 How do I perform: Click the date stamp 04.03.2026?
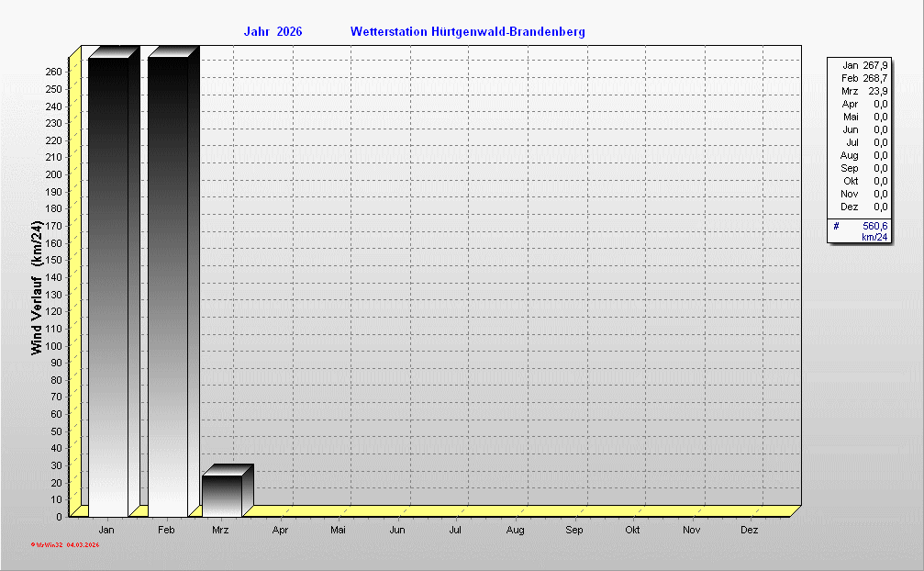[x=82, y=545]
